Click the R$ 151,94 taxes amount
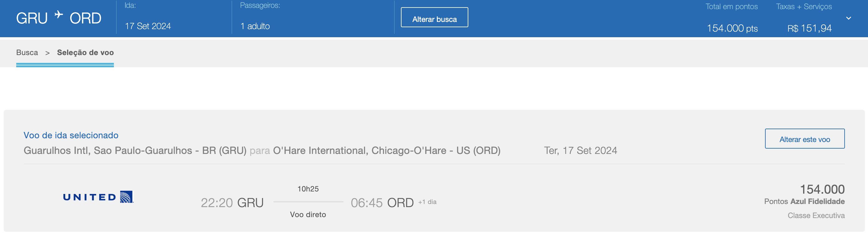The image size is (868, 234). click(809, 28)
